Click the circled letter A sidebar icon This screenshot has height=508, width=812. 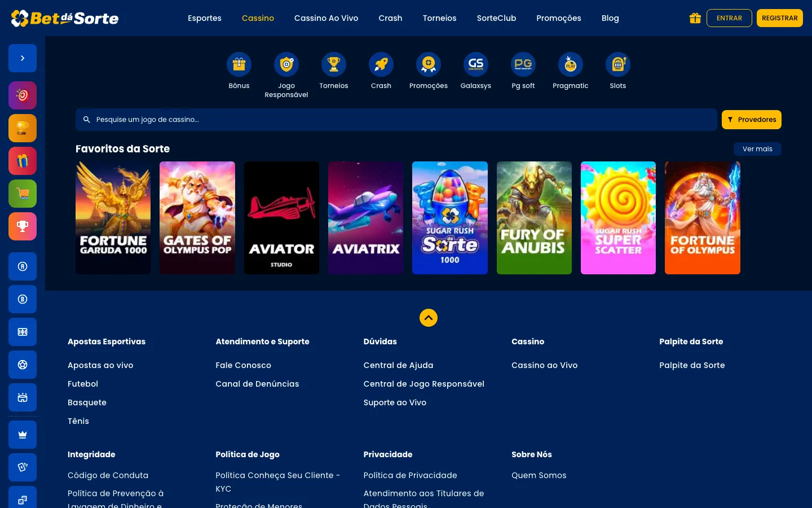pyautogui.click(x=23, y=266)
